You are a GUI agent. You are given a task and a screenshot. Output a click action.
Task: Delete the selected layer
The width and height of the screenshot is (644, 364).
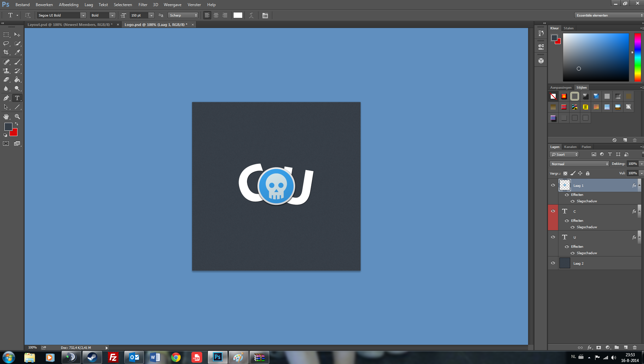[635, 347]
